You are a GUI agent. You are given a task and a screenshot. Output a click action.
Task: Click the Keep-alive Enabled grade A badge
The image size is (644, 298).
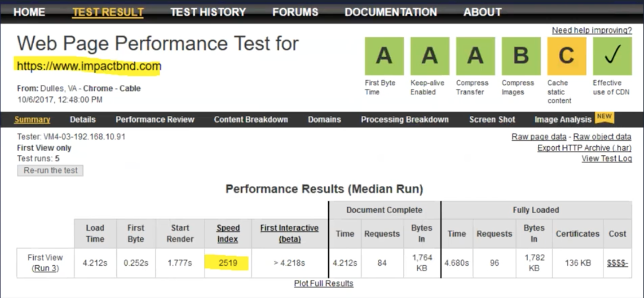430,56
